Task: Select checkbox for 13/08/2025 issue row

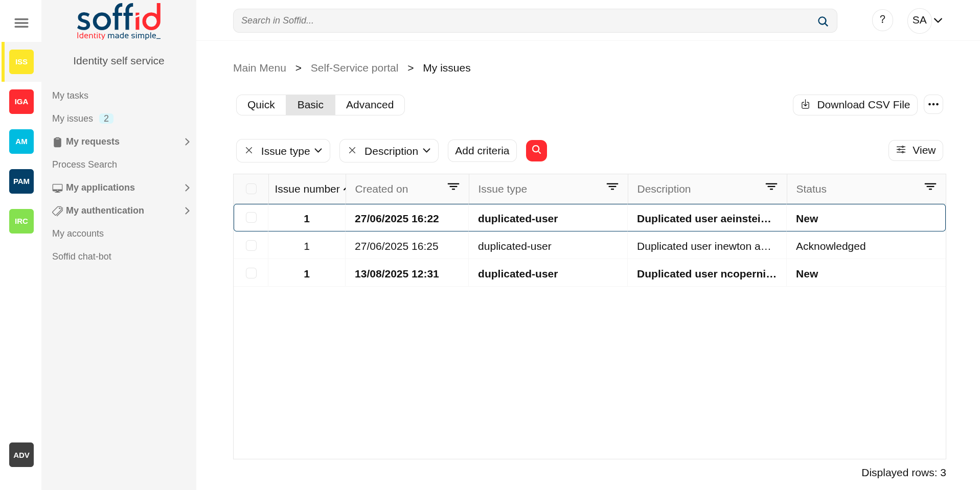Action: [251, 273]
